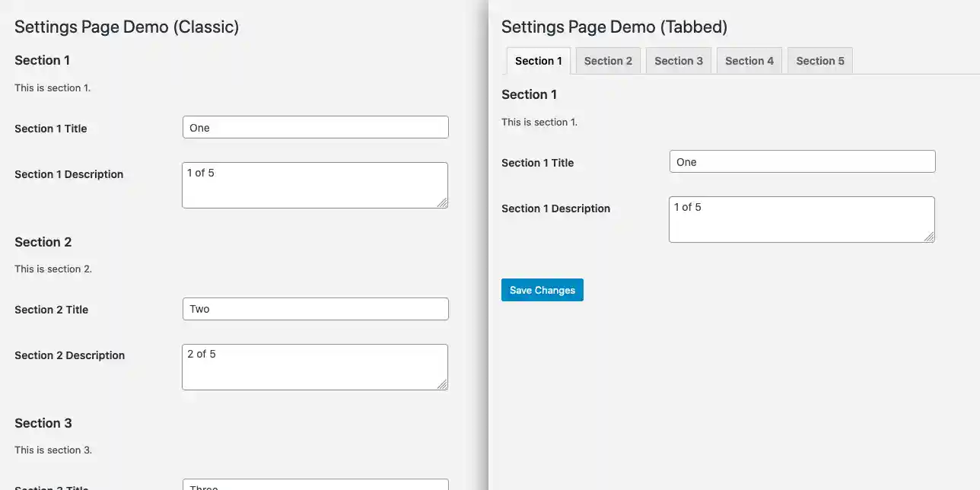Click Section 1 Description label in Tabbed demo
The width and height of the screenshot is (980, 490).
click(x=556, y=208)
